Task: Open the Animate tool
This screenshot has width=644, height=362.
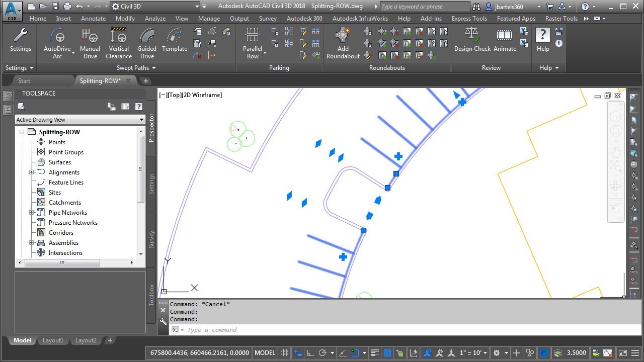Action: (x=505, y=40)
